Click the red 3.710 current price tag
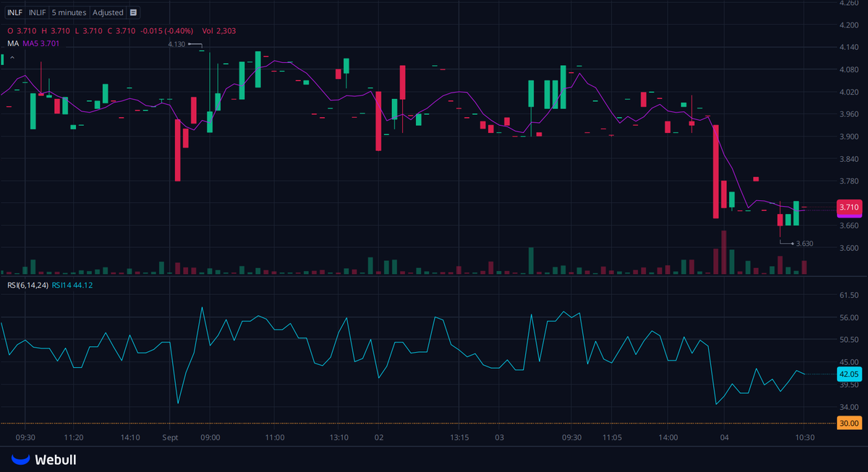 point(849,208)
